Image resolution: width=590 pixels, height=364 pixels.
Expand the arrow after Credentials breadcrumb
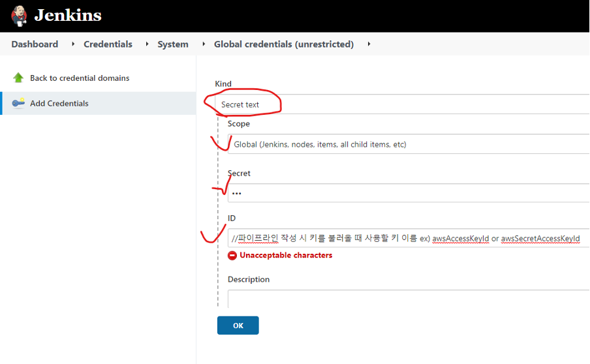147,44
